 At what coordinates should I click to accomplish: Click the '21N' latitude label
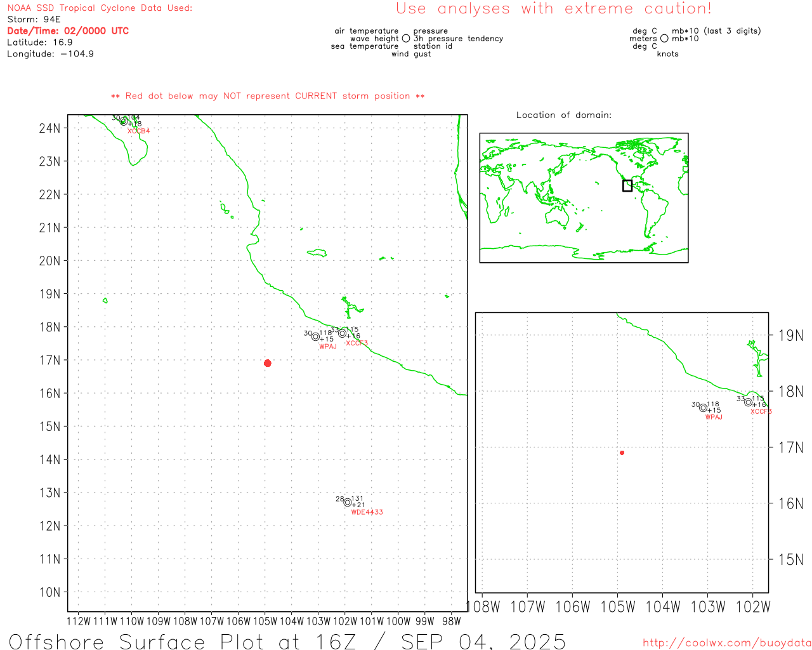(49, 228)
